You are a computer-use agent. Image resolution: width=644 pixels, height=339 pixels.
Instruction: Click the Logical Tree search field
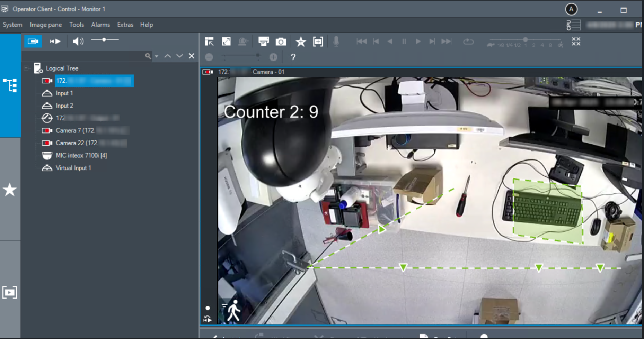point(83,56)
